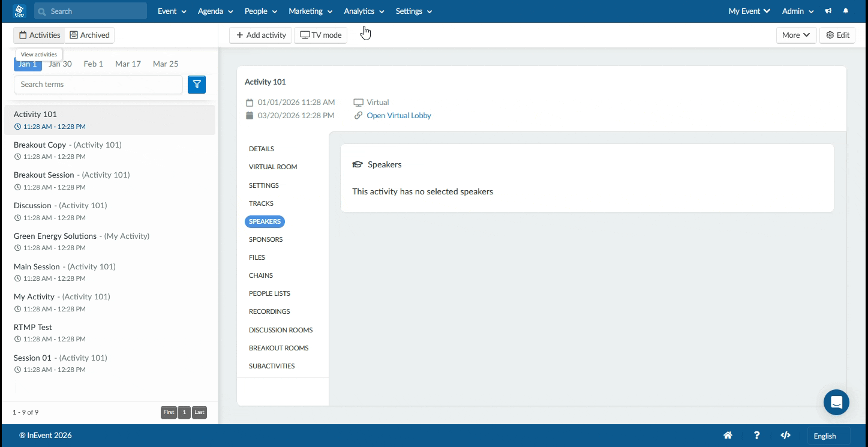868x447 pixels.
Task: Click the home icon in footer
Action: click(x=728, y=436)
